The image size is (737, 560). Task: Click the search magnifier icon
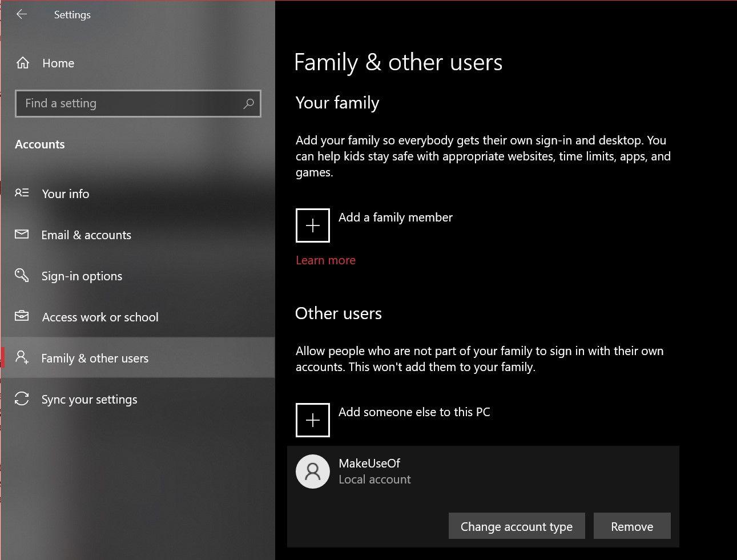(248, 103)
